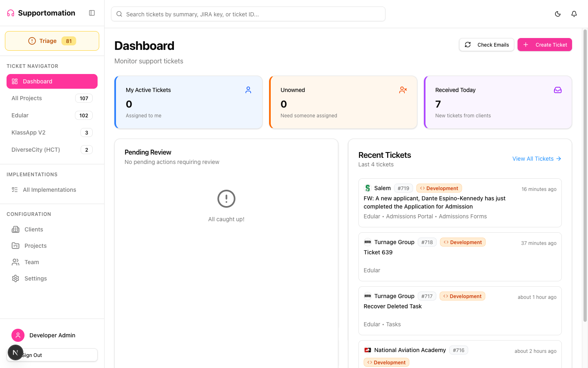Viewport: 588px width, 368px height.
Task: Toggle dark mode with the moon icon
Action: pos(557,13)
